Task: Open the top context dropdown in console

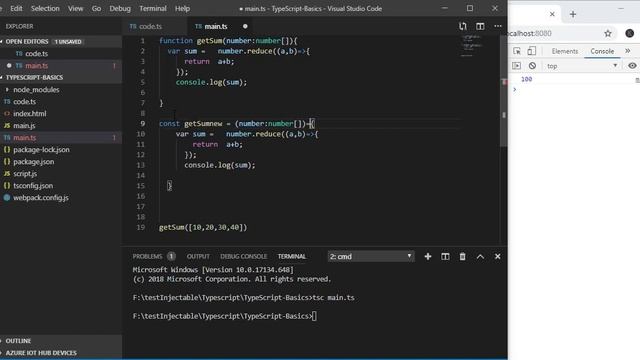Action: (582, 66)
